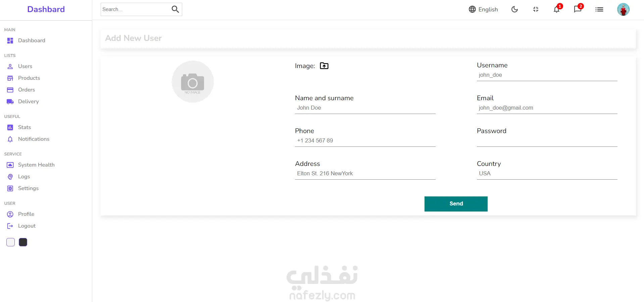The width and height of the screenshot is (644, 302).
Task: Focus the Username input field
Action: 547,75
